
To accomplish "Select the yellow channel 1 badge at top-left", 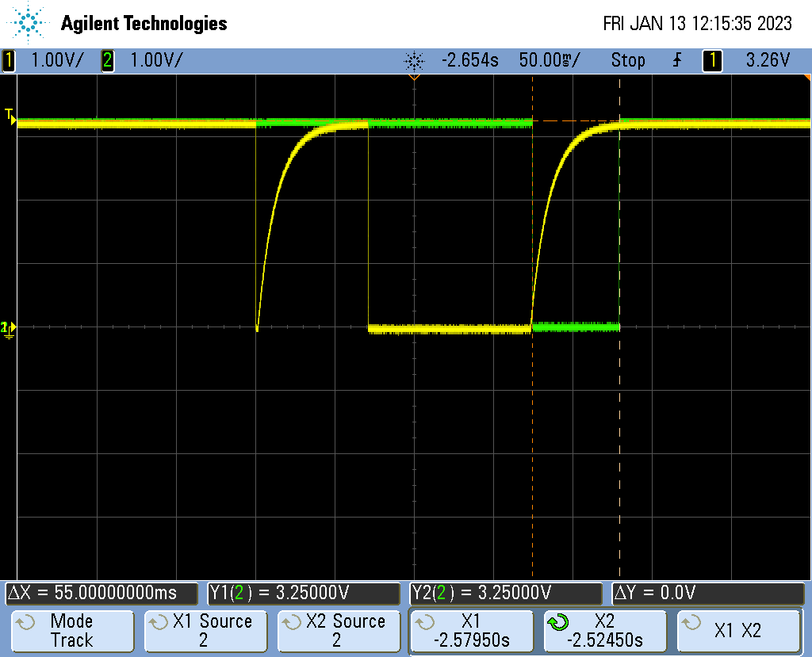I will [9, 60].
